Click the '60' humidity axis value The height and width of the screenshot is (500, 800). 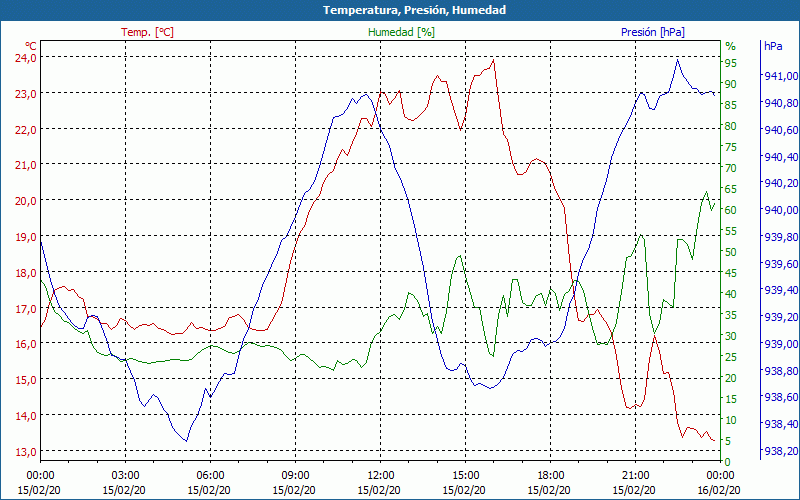pyautogui.click(x=731, y=210)
